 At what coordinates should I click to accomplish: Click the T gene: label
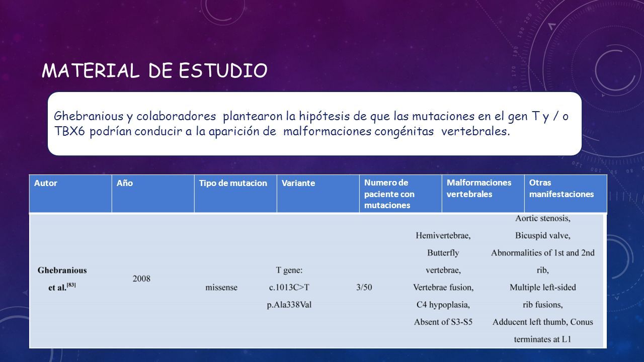(x=289, y=270)
